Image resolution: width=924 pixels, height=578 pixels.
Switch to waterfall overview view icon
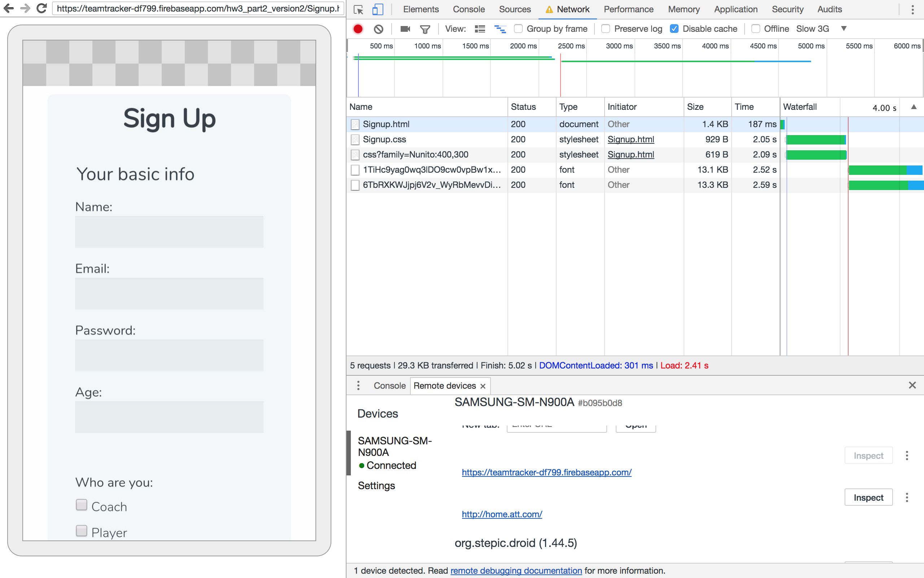500,29
